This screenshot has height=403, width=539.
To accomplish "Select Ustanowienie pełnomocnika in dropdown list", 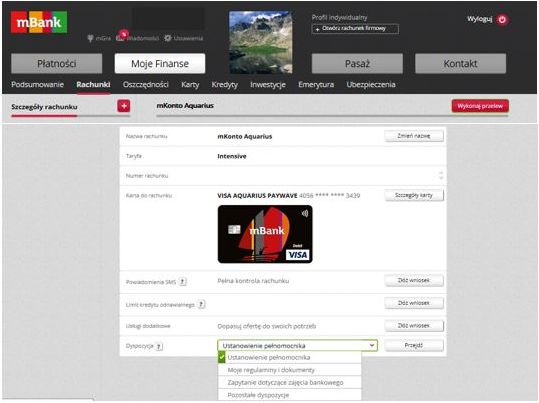I will pyautogui.click(x=289, y=358).
